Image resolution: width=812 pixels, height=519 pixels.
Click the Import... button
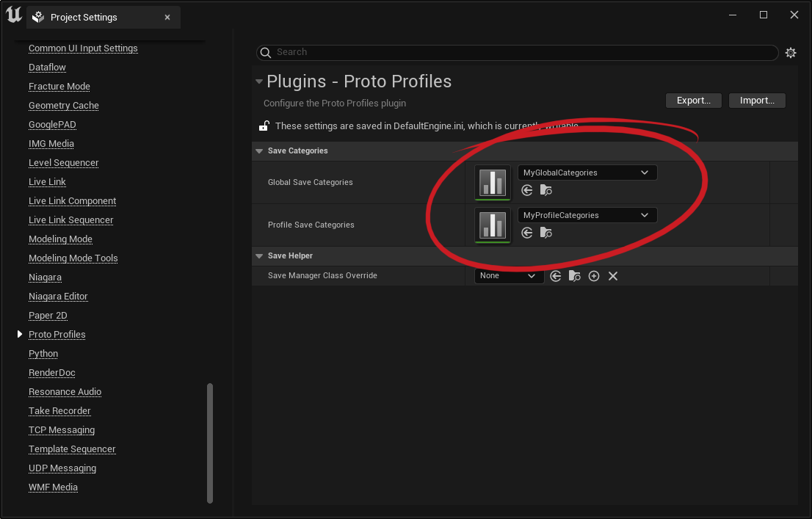coord(757,101)
